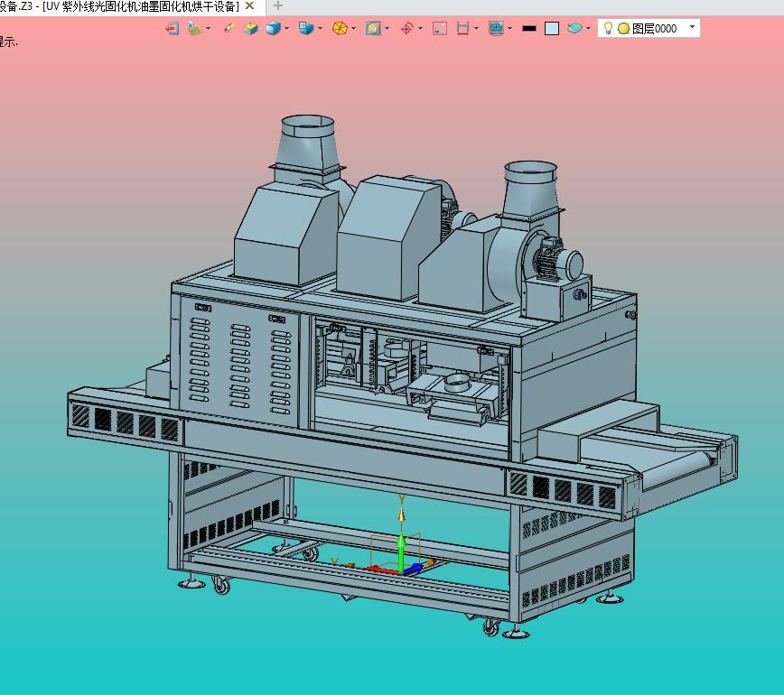The image size is (784, 695).
Task: Click the monitor display settings icon
Action: pyautogui.click(x=496, y=29)
